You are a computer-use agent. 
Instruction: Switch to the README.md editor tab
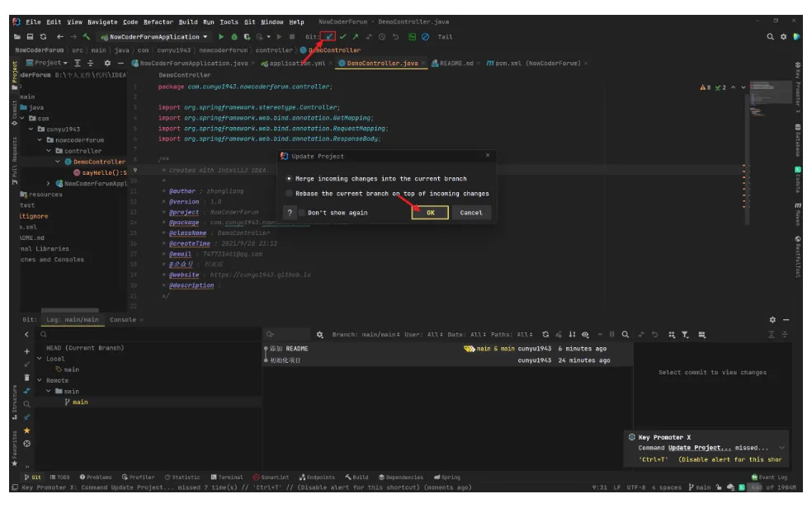click(x=456, y=63)
